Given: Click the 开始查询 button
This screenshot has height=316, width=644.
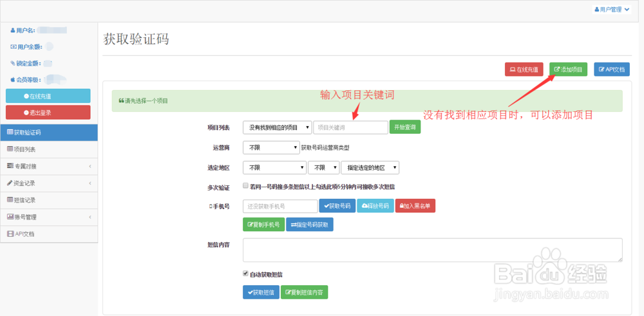Looking at the screenshot, I should pos(405,127).
